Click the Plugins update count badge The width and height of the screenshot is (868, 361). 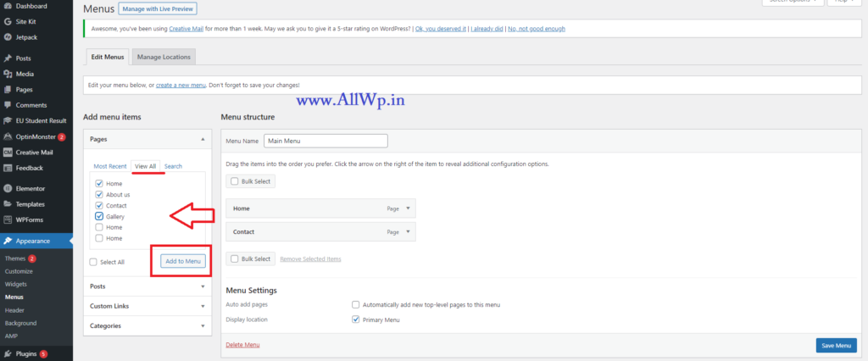click(44, 354)
